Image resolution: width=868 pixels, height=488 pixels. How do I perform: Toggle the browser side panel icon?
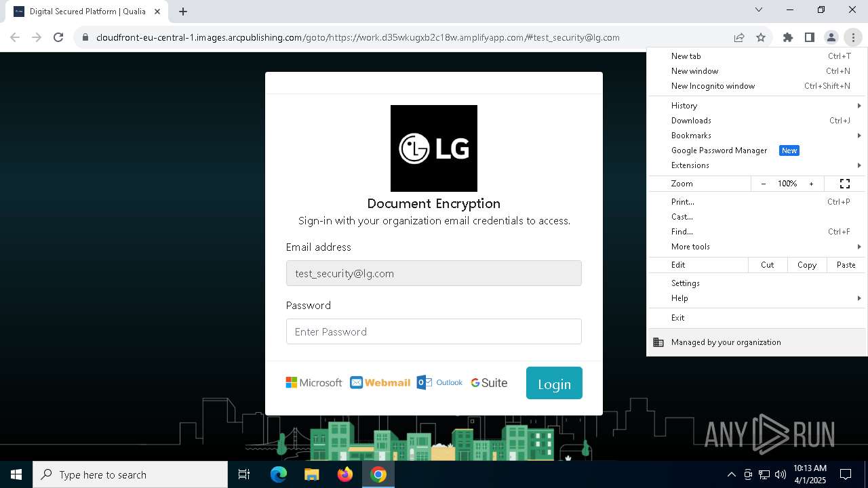(x=810, y=37)
